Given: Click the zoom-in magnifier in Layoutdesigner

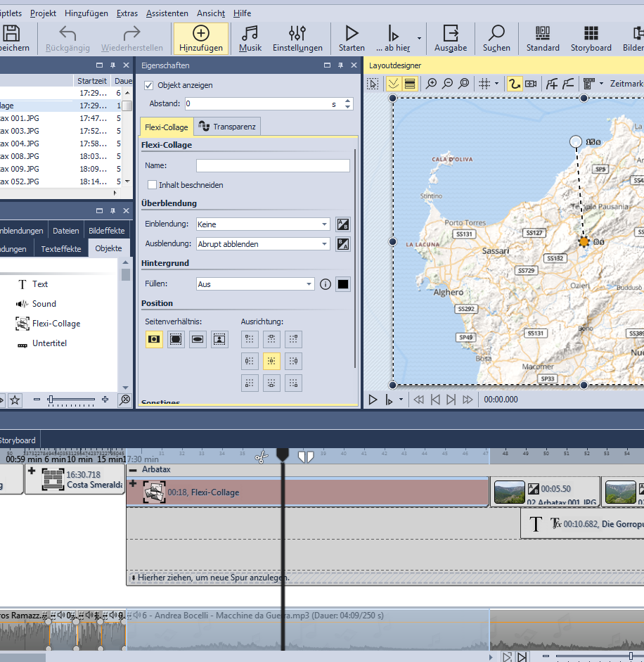Looking at the screenshot, I should [x=432, y=84].
